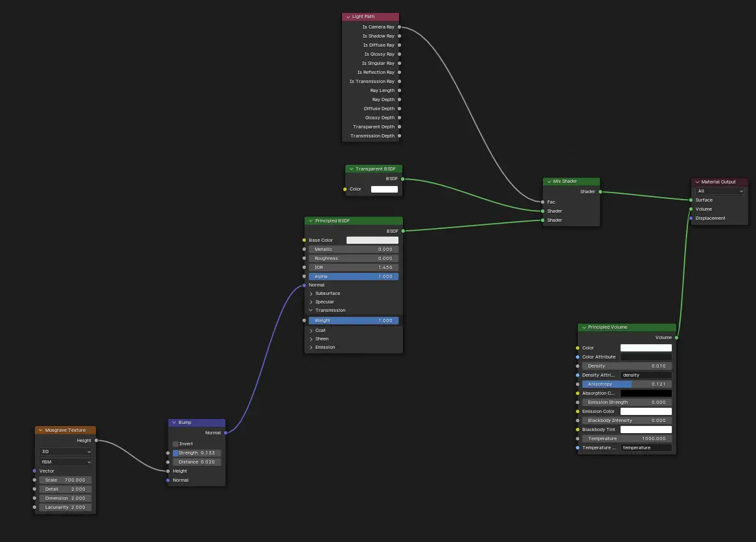Collapse the Transmission panel in Principled BSDF

(312, 311)
